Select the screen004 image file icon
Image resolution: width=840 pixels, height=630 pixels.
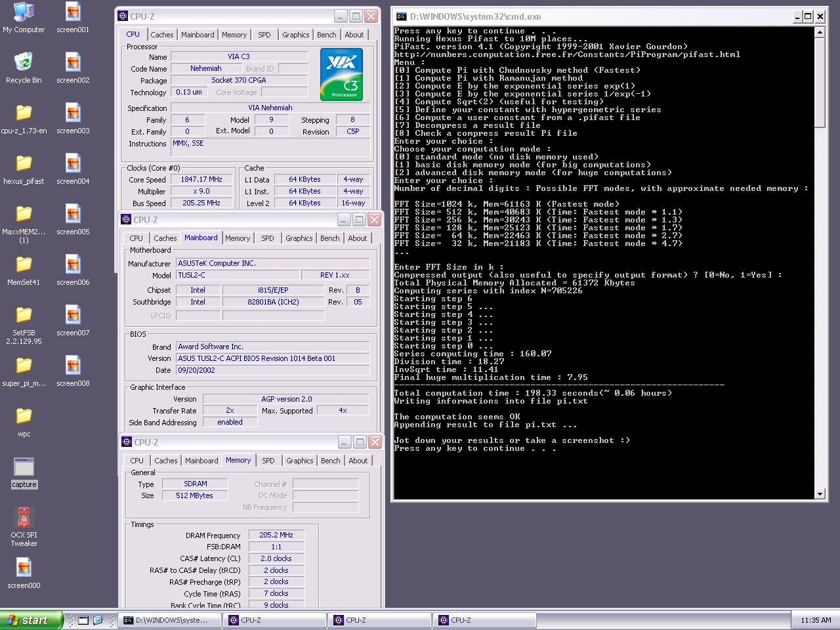[73, 163]
